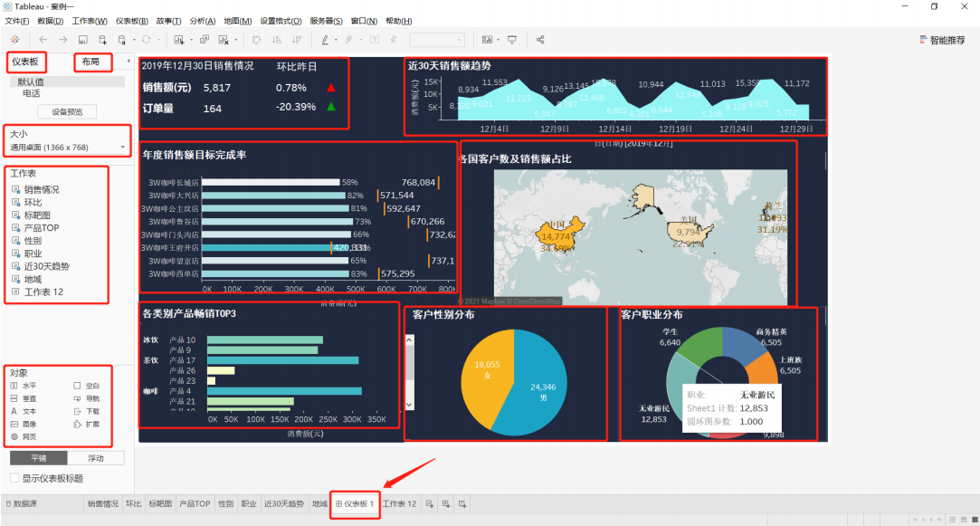Click the new worksheet tab icon

tap(430, 503)
